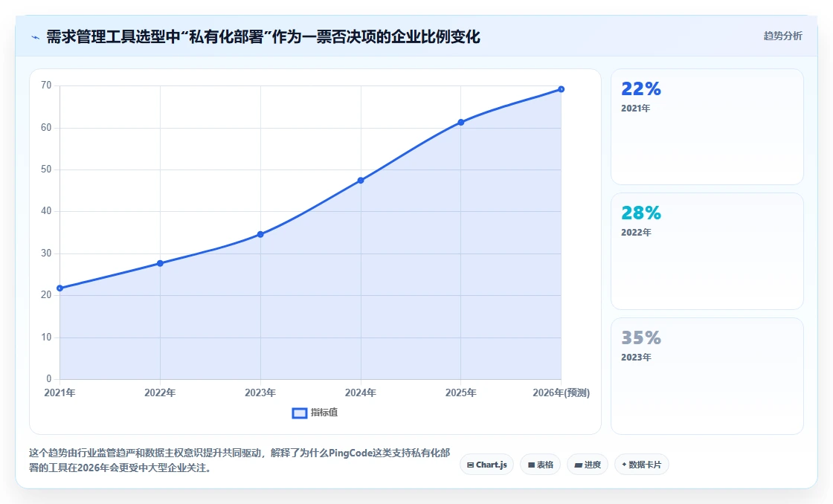Click the Chart.js tag button
The image size is (833, 504).
[486, 465]
